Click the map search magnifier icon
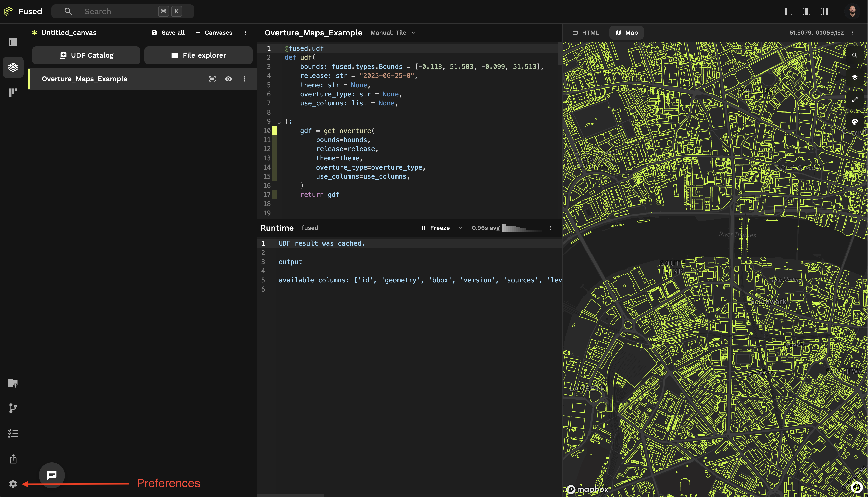This screenshot has height=497, width=868. pos(854,55)
